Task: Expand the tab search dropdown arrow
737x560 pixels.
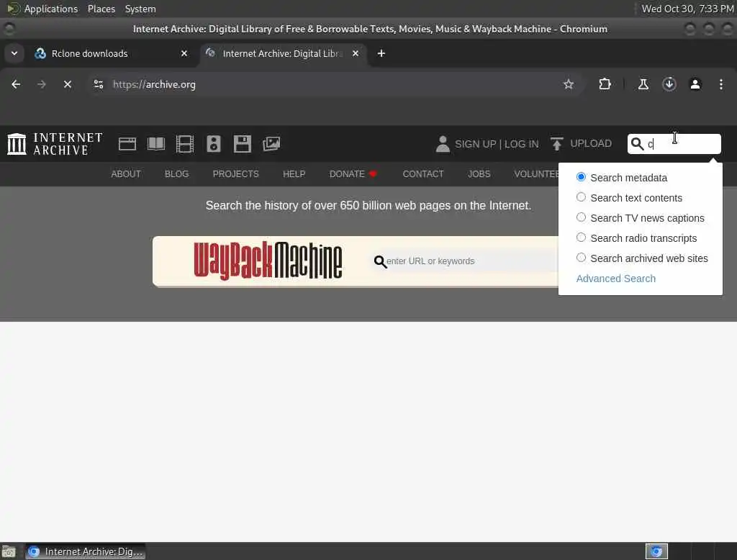Action: pyautogui.click(x=14, y=53)
